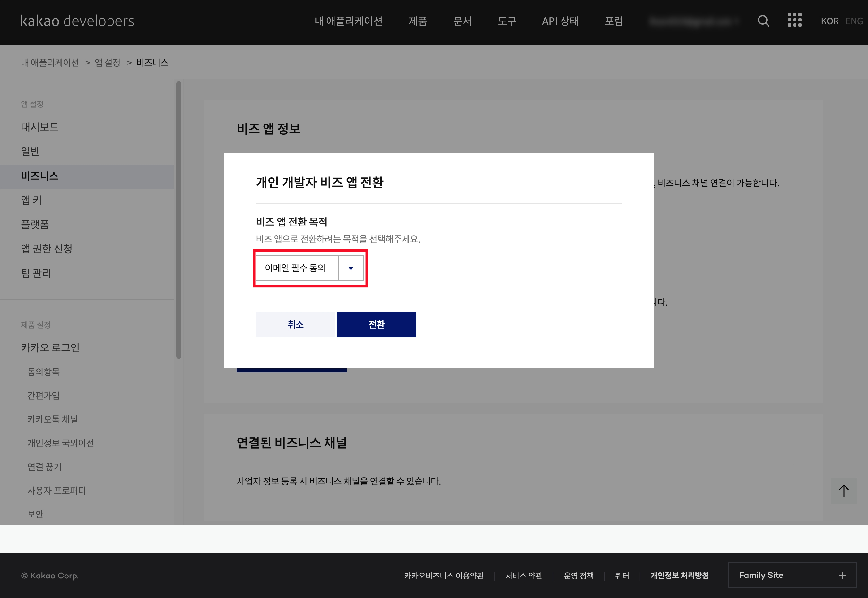Click 앱 설정 breadcrumb link
Viewport: 868px width, 598px height.
point(107,63)
